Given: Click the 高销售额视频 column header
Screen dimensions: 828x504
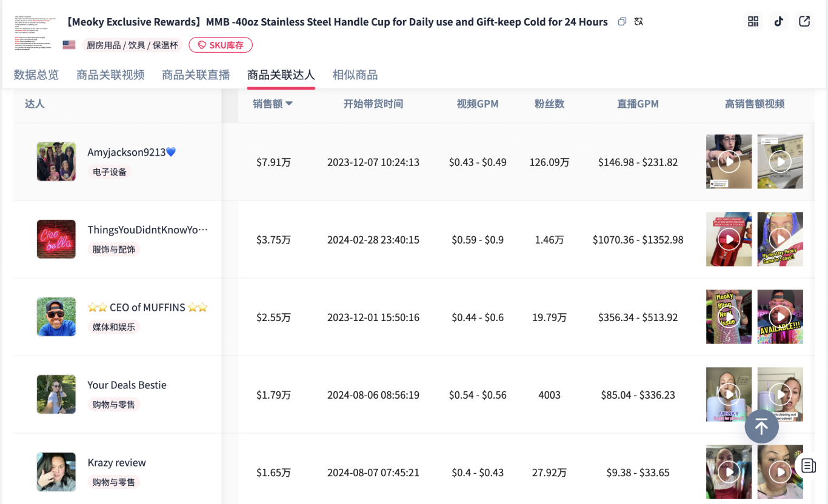Looking at the screenshot, I should point(755,104).
